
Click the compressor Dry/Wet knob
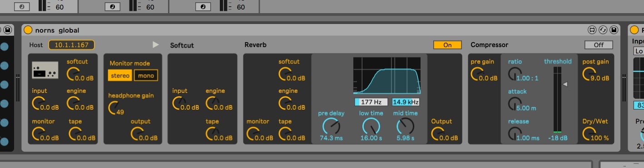[589, 133]
